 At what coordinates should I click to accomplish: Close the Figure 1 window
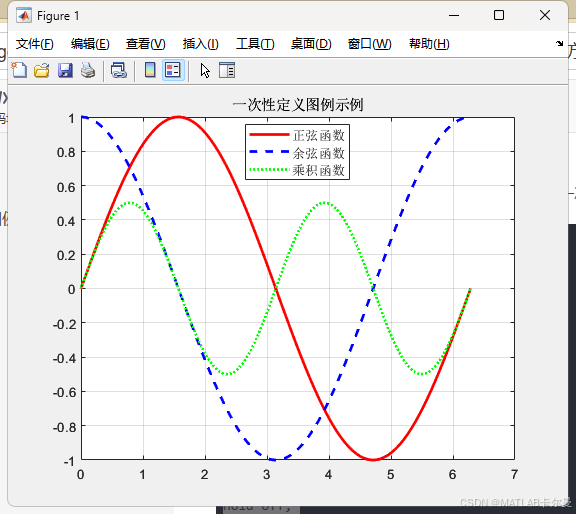pyautogui.click(x=545, y=15)
